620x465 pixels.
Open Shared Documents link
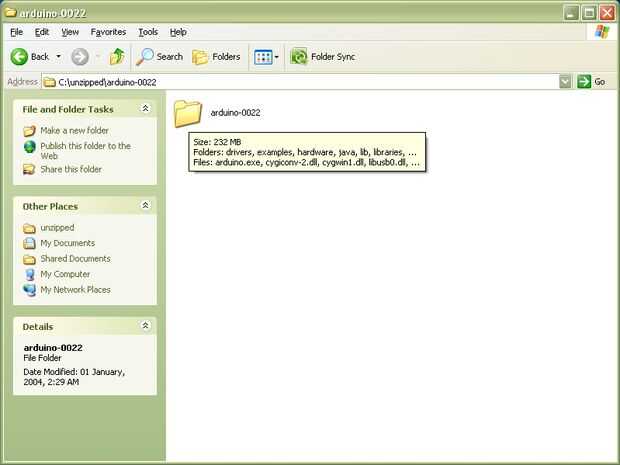click(76, 259)
